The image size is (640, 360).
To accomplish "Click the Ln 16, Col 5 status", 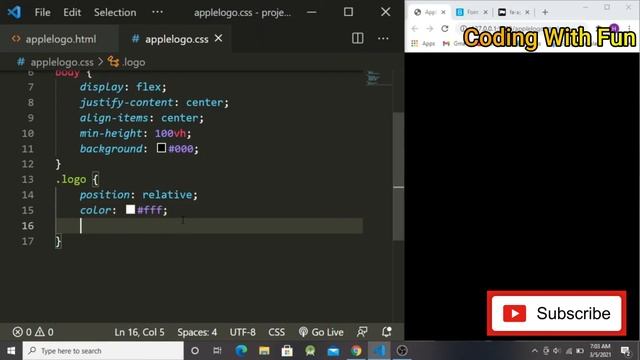I will (x=139, y=332).
